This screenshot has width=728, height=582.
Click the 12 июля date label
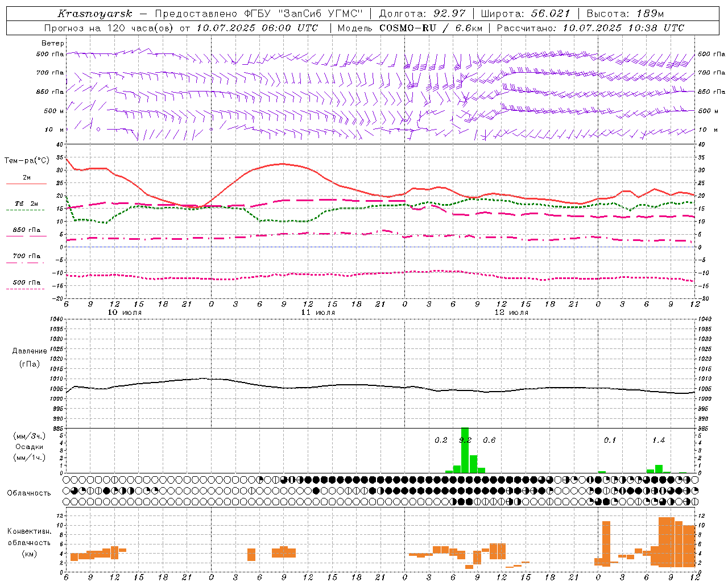[x=511, y=313]
